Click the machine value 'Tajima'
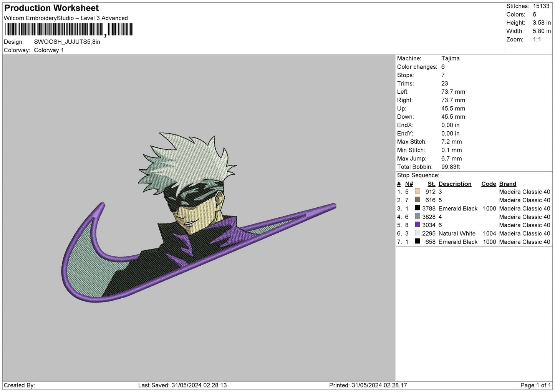The image size is (555, 392). point(450,58)
